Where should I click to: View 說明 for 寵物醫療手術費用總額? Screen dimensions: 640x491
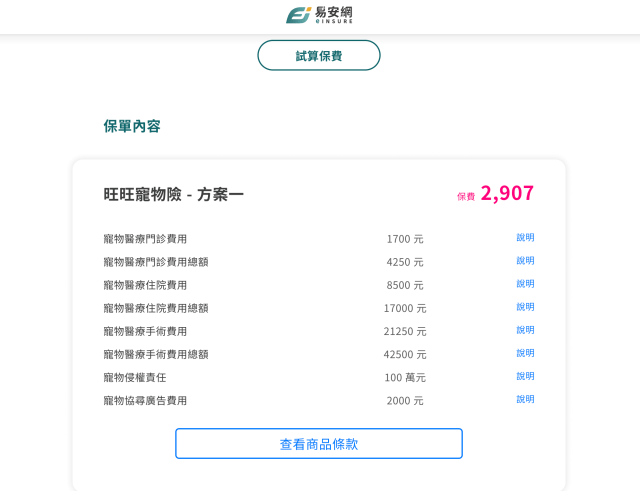coord(525,353)
